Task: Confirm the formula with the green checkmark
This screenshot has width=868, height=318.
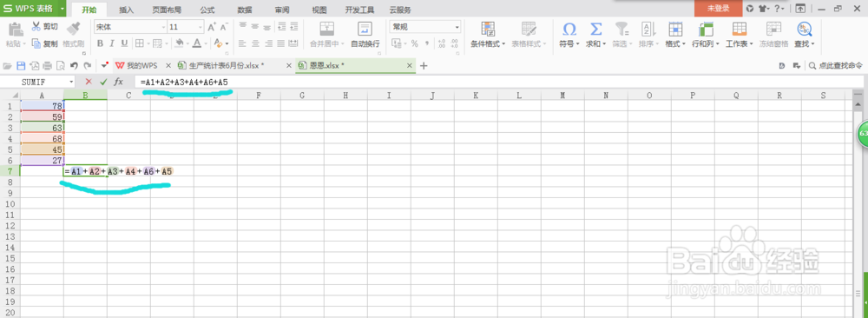Action: [x=103, y=82]
